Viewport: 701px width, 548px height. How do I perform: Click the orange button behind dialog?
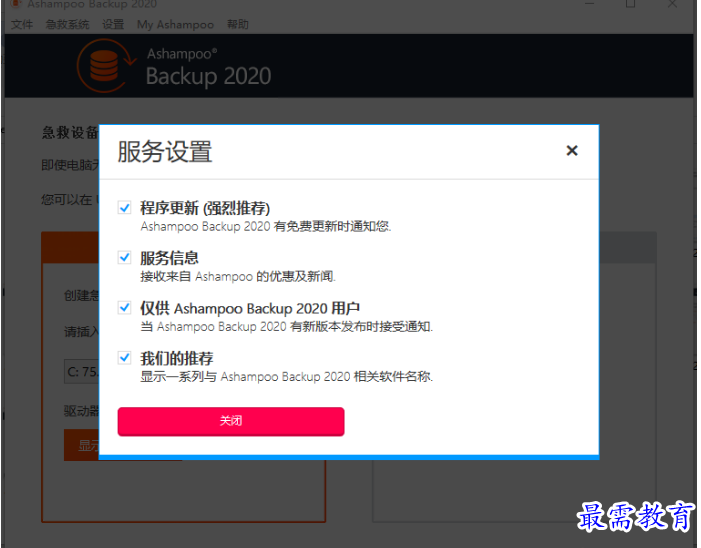(82, 445)
